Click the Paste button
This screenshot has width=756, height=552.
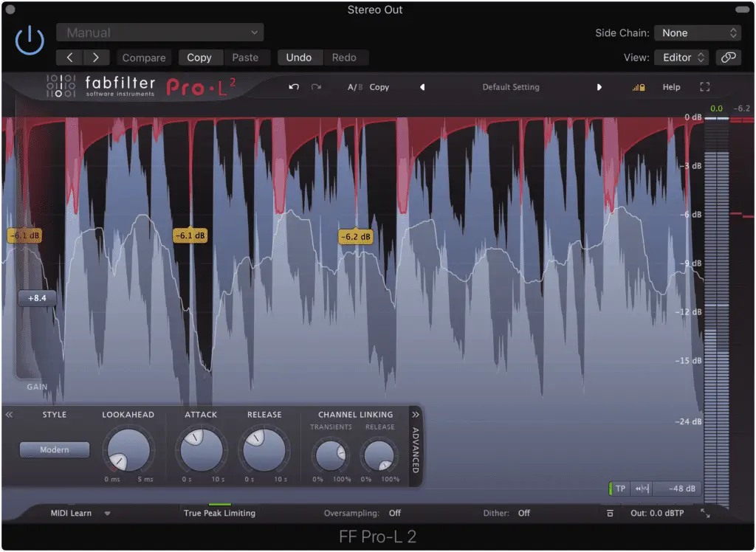(x=245, y=58)
